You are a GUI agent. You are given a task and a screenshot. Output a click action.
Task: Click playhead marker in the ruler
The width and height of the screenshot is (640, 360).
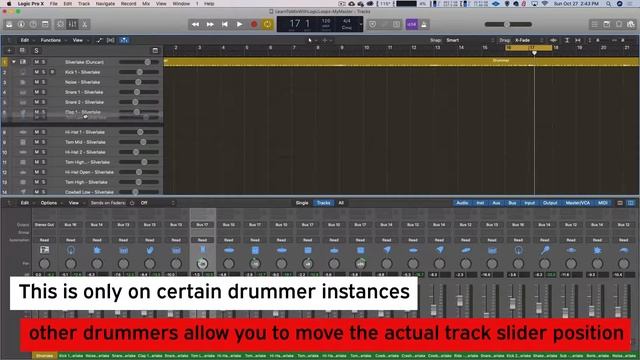pos(534,53)
